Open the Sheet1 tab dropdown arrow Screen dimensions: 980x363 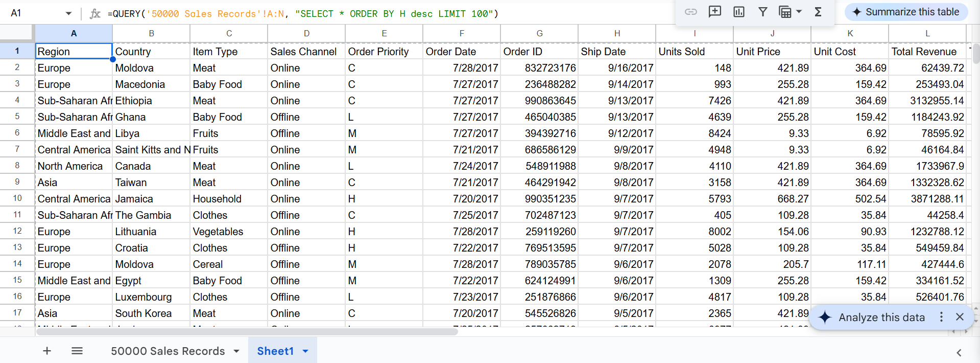pos(305,351)
